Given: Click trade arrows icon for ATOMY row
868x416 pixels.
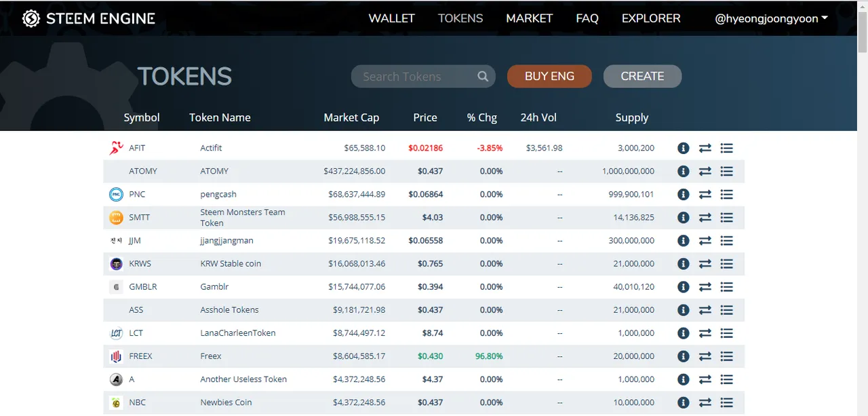Looking at the screenshot, I should point(705,171).
